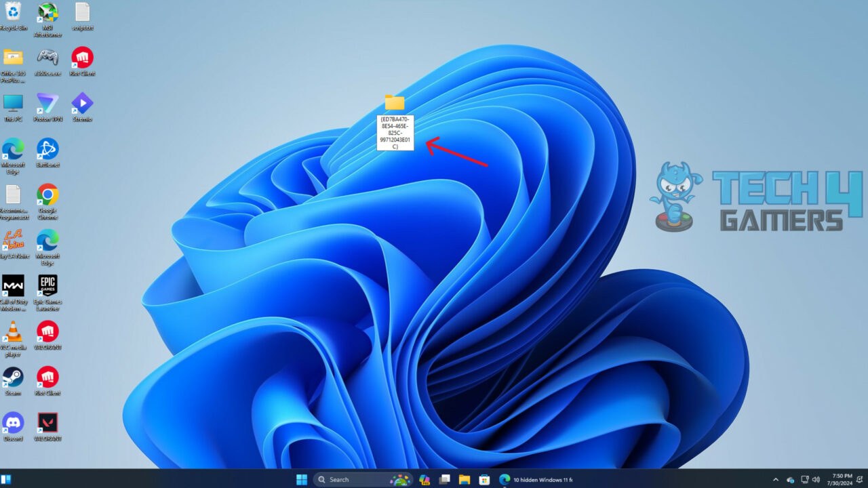
Task: Open Discord
Action: 14,424
